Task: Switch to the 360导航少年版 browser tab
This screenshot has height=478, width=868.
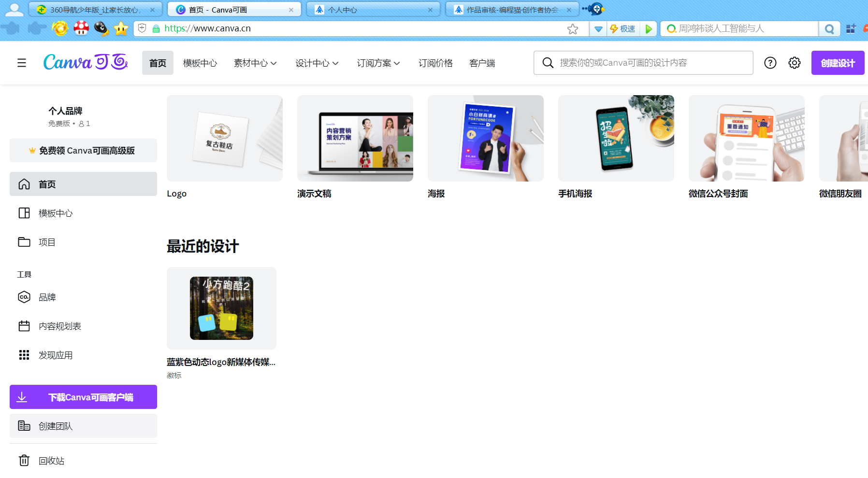Action: pyautogui.click(x=95, y=10)
